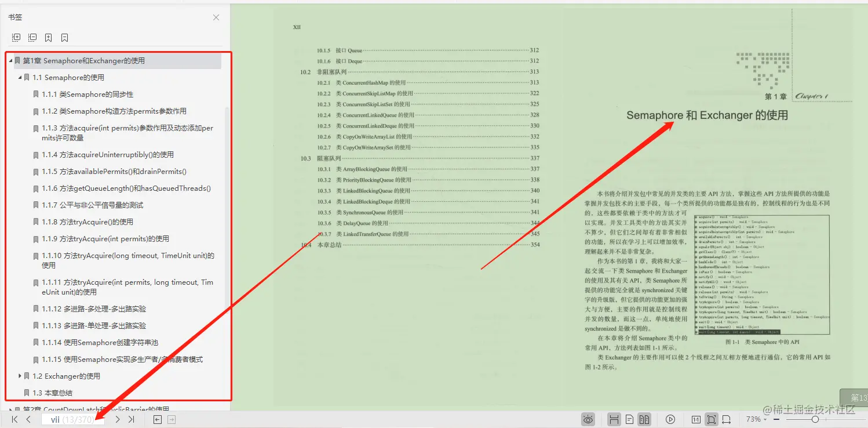Click figure 图1-1 类 Semaphore 中的 API
The image size is (868, 428).
(762, 274)
